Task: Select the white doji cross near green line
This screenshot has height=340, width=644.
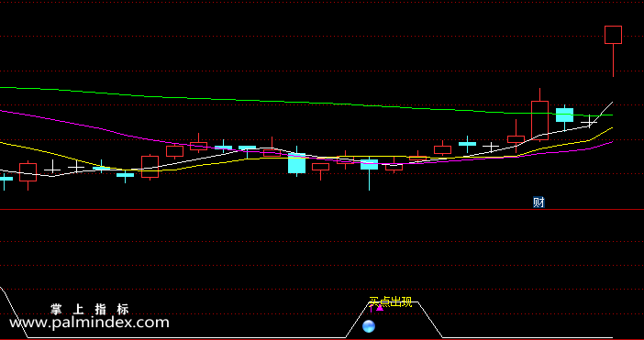Action: point(589,122)
